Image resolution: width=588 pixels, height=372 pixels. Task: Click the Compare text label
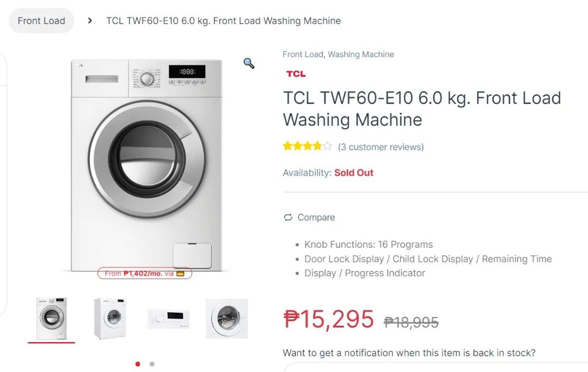[x=316, y=217]
